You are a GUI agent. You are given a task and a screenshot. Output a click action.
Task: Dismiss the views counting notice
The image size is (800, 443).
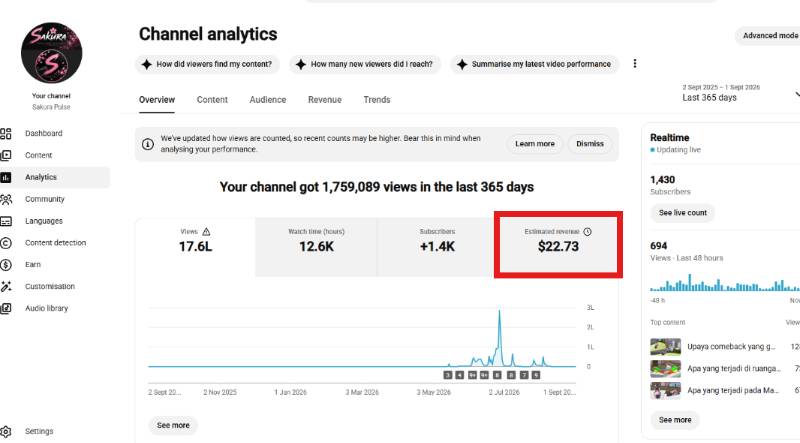(590, 144)
